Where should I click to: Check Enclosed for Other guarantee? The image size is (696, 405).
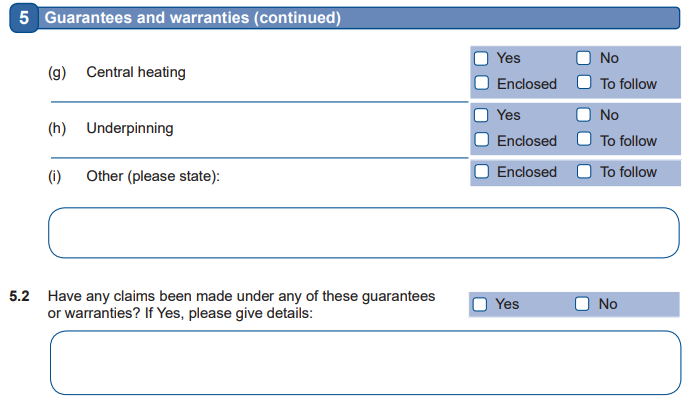tap(481, 172)
